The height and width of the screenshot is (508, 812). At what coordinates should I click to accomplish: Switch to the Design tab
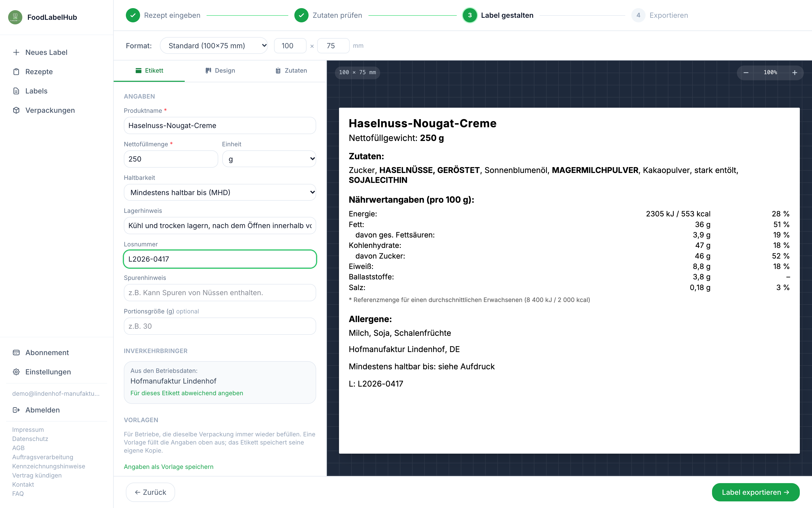[220, 71]
